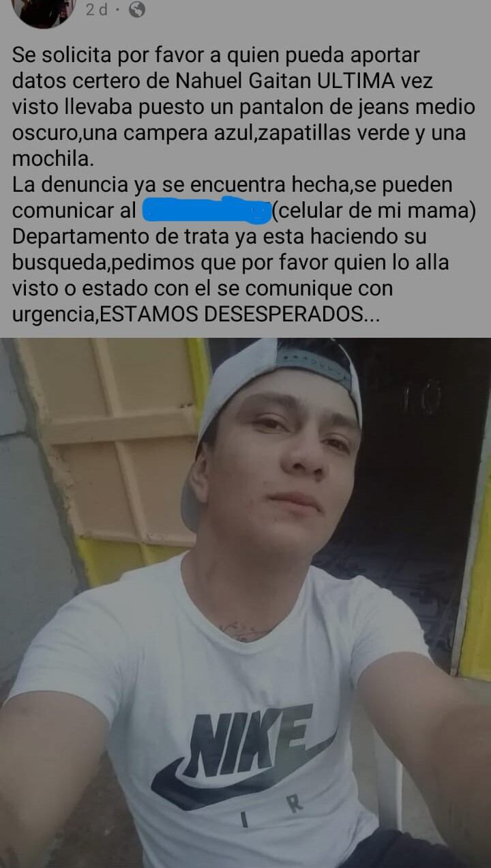Tap the number 10 on the dark door
This screenshot has height=868, width=491.
point(421,399)
